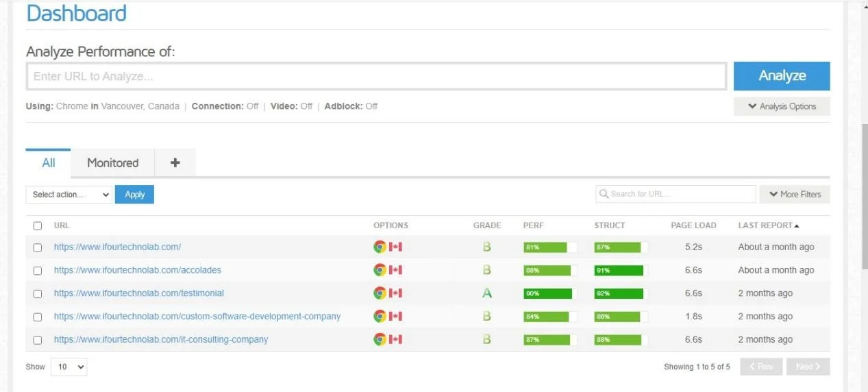Open the https://www.ifourtechnolab.com/ link

pyautogui.click(x=117, y=247)
